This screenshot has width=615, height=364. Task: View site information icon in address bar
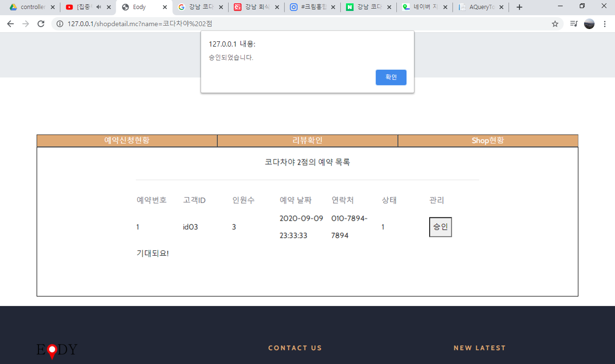coord(60,24)
